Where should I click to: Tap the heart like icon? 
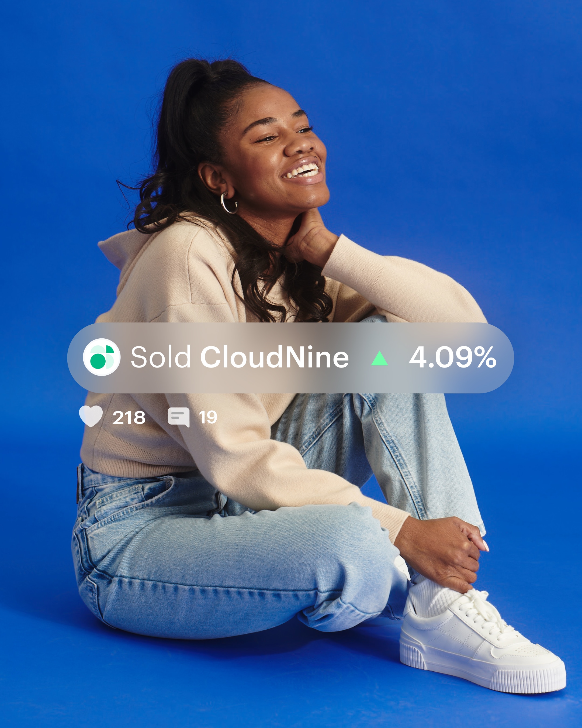(x=91, y=416)
